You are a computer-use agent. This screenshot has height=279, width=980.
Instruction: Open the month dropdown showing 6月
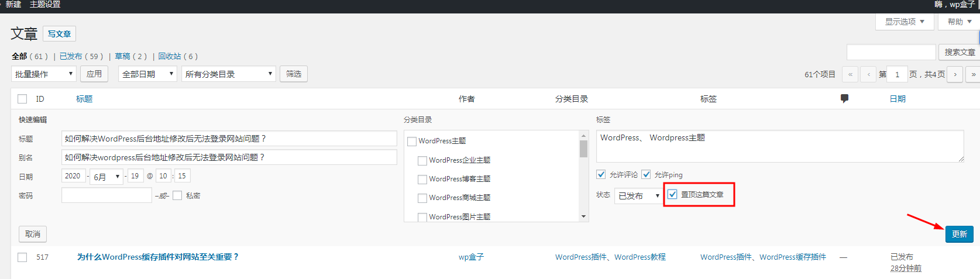point(106,176)
